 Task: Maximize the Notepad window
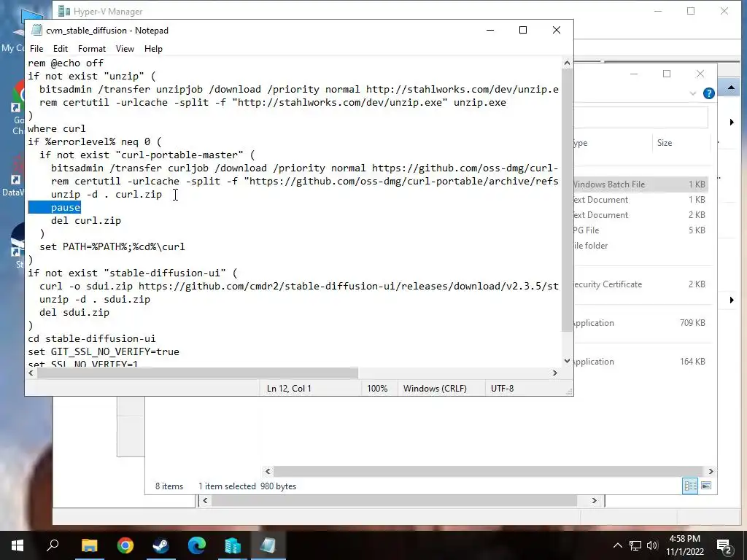(x=523, y=30)
